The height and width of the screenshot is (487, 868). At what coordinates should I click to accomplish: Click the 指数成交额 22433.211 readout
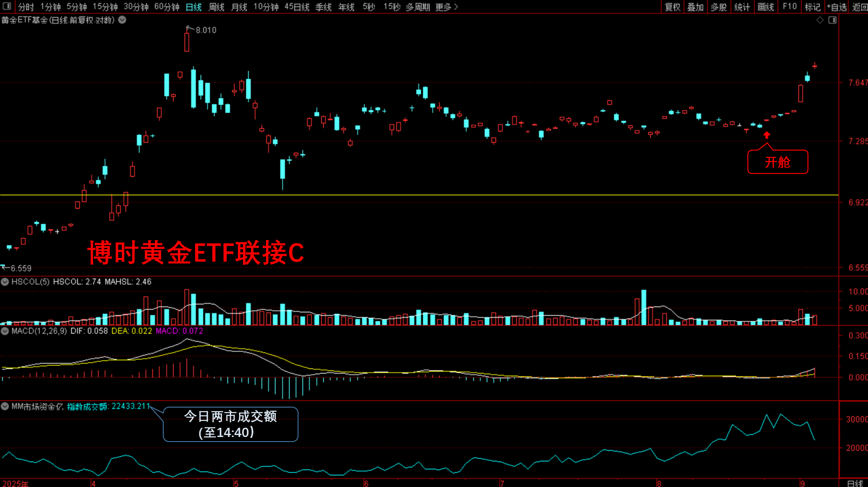pyautogui.click(x=109, y=406)
